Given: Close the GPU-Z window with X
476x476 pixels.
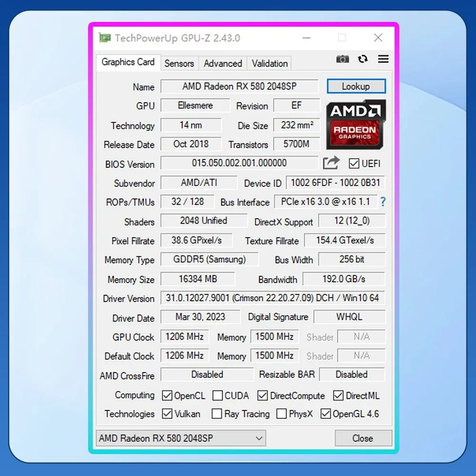Looking at the screenshot, I should [378, 38].
